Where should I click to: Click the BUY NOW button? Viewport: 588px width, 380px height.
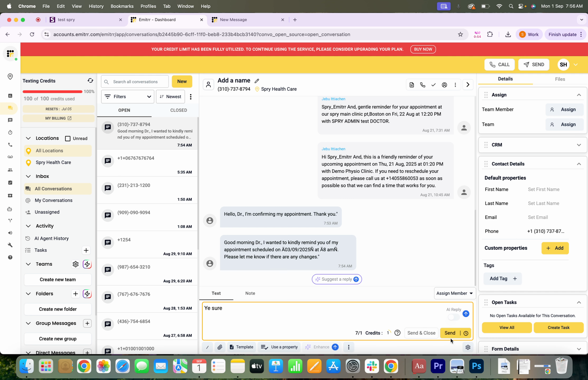[x=423, y=49]
